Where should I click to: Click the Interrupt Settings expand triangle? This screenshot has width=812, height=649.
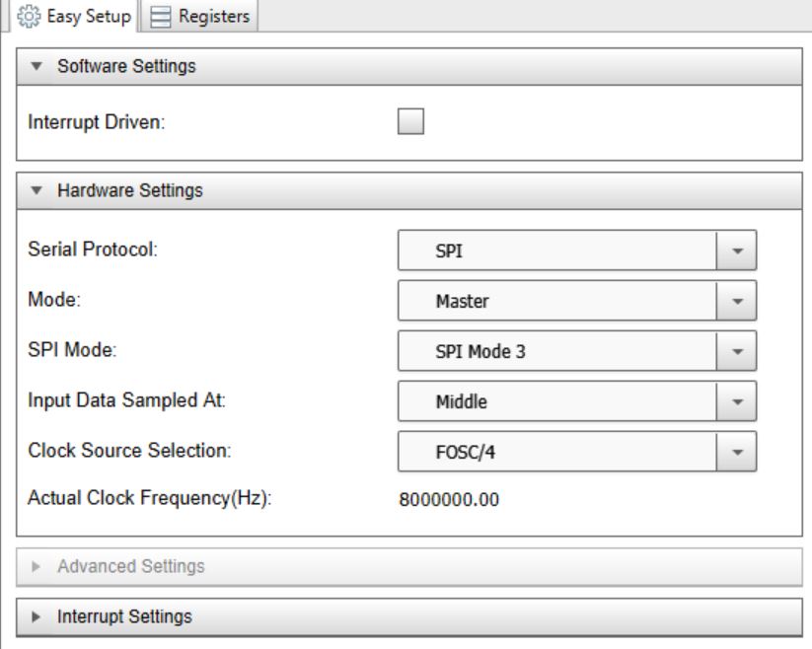point(37,617)
